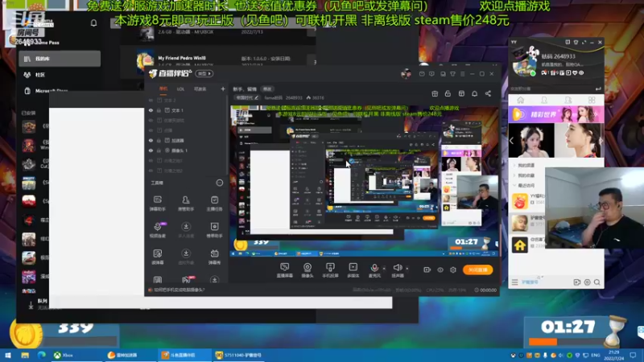Switch to the 横屏 scene tab
644x362 pixels.
point(163,88)
